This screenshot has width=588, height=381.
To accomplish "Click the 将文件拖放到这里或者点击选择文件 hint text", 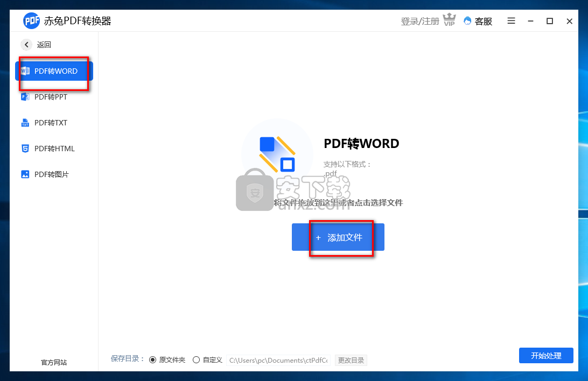I will click(338, 203).
